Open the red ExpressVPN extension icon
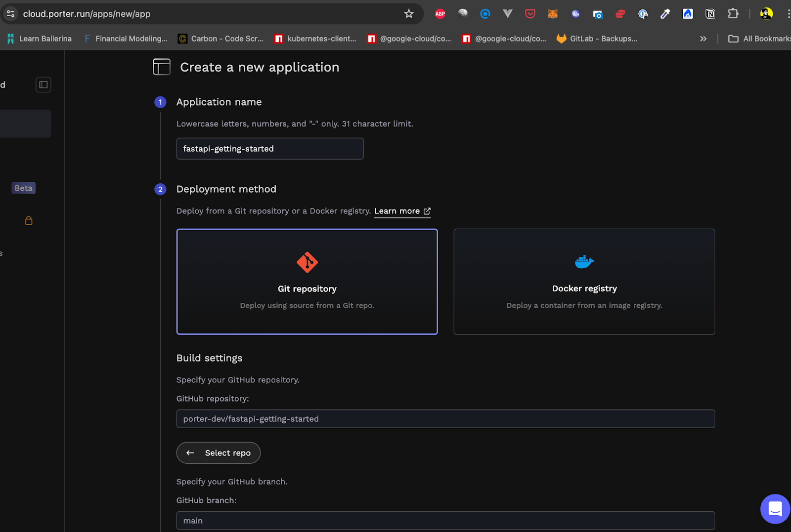The width and height of the screenshot is (791, 532). [x=620, y=14]
